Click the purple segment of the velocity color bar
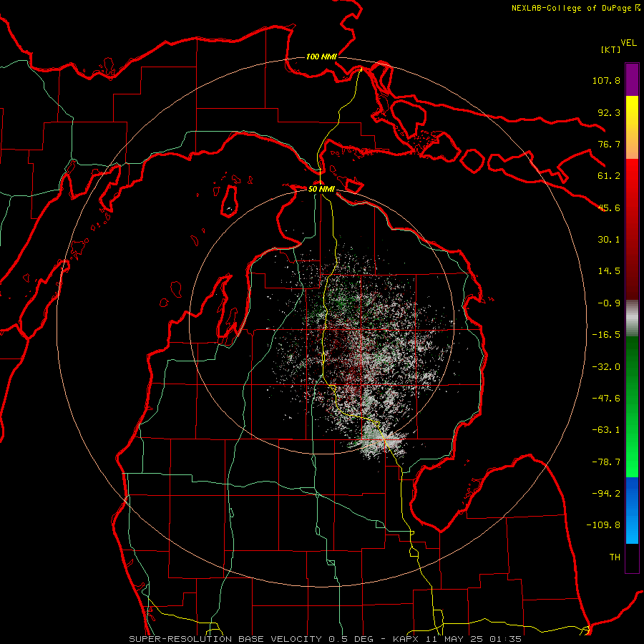 632,79
